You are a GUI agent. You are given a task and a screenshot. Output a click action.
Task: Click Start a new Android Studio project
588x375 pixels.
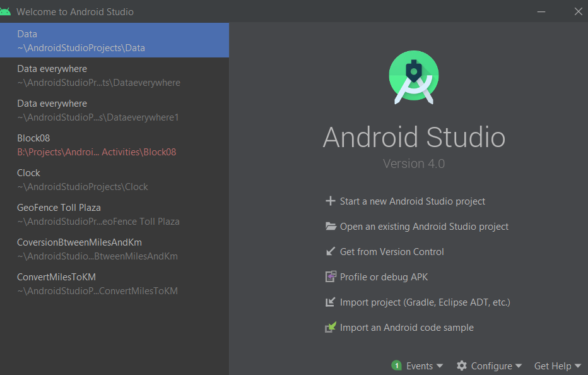tap(412, 201)
